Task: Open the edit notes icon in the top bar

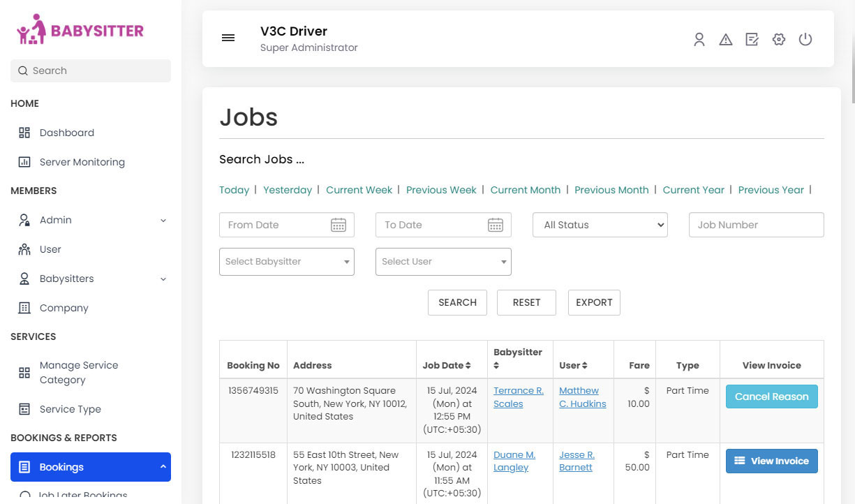Action: (752, 39)
